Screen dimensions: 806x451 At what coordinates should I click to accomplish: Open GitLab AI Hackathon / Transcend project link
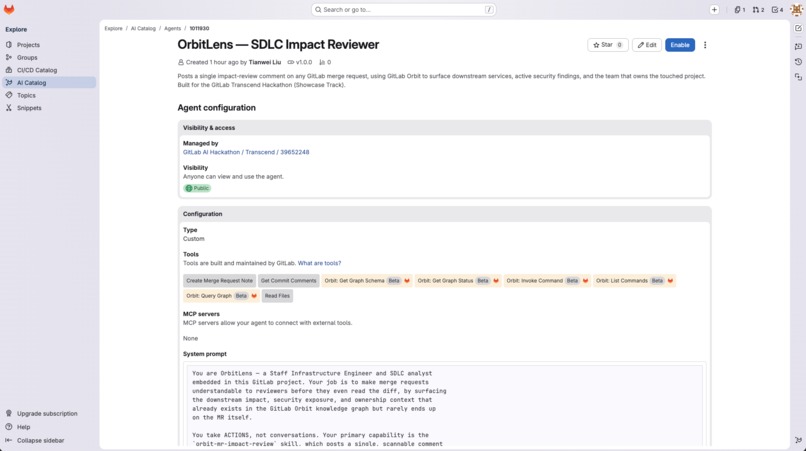246,152
